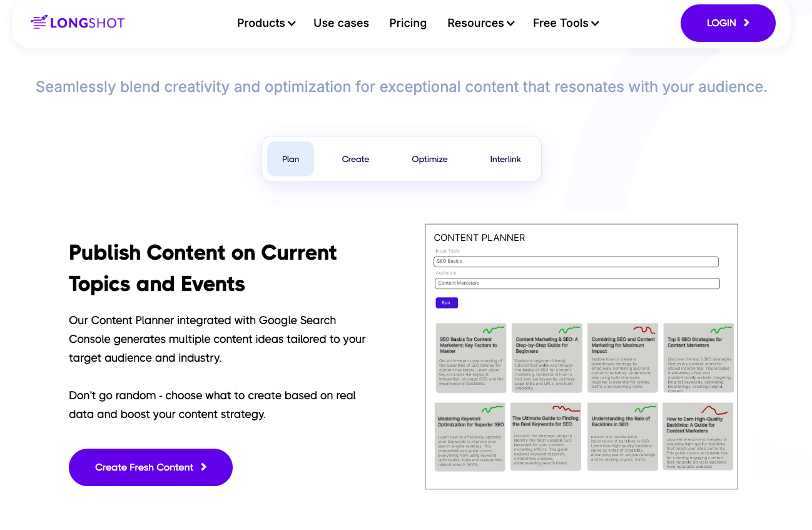Open the 'SEO Basics for Content Marketers' card
The image size is (812, 530).
tap(470, 358)
